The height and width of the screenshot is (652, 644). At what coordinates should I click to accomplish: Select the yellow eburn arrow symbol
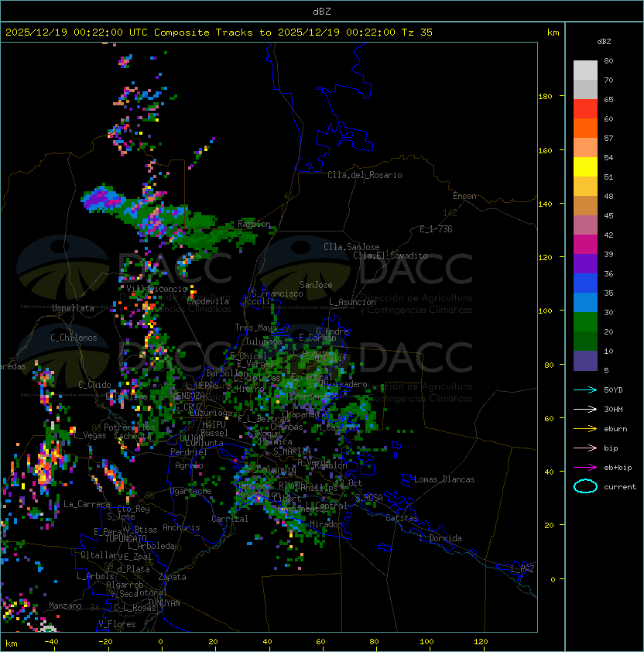pos(585,428)
